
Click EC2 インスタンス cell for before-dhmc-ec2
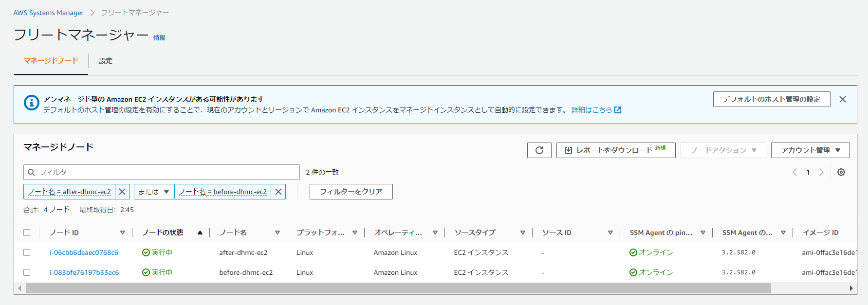click(x=481, y=272)
